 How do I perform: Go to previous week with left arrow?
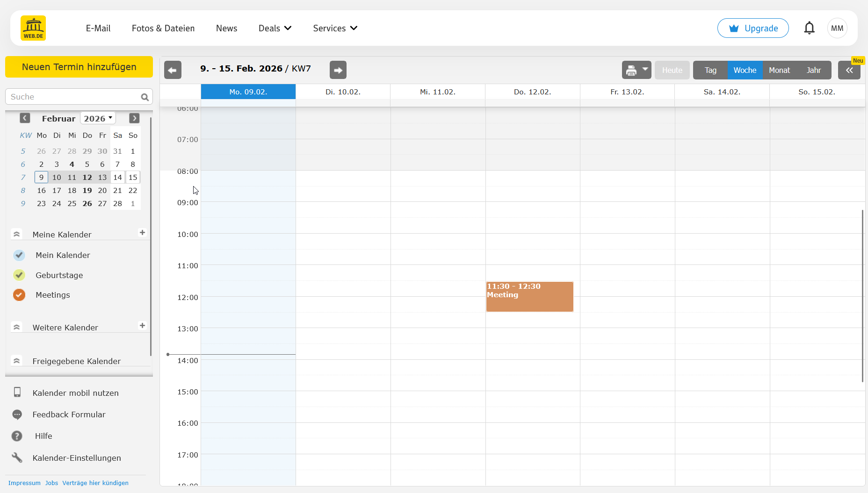pyautogui.click(x=173, y=70)
